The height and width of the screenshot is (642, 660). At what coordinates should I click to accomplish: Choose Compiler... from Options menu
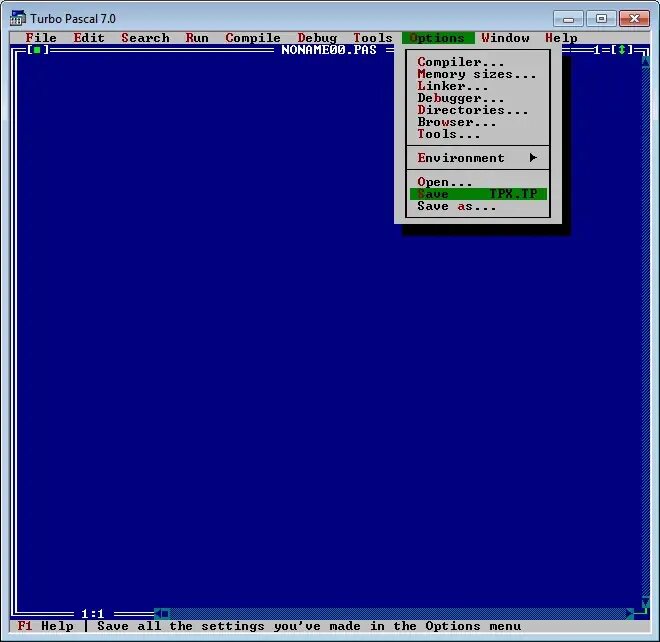478,62
